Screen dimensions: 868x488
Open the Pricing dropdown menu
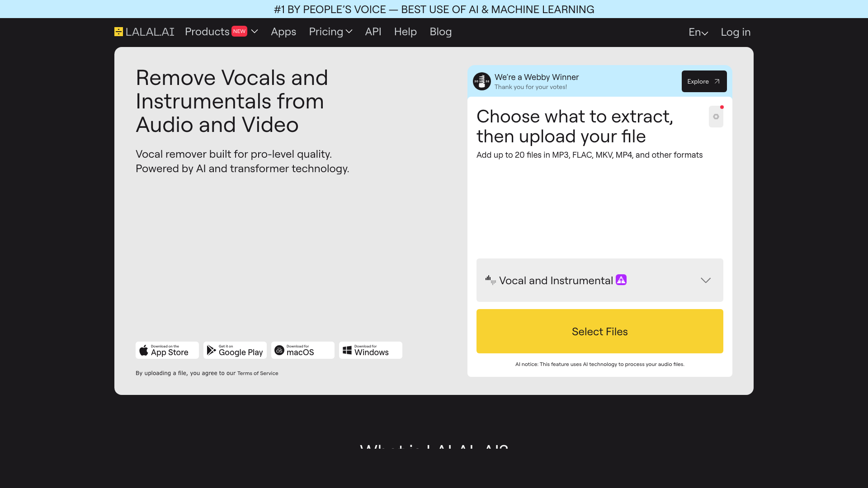[330, 32]
